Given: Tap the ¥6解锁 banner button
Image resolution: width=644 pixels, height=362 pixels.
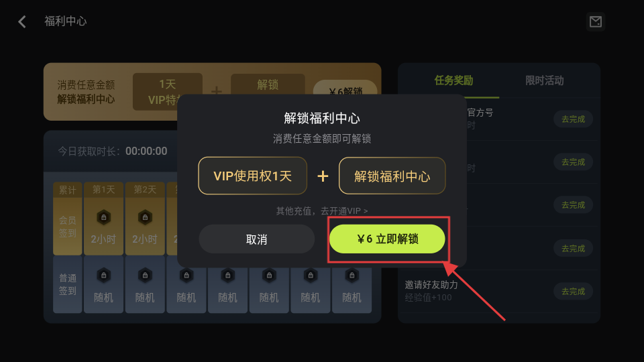Looking at the screenshot, I should (345, 88).
